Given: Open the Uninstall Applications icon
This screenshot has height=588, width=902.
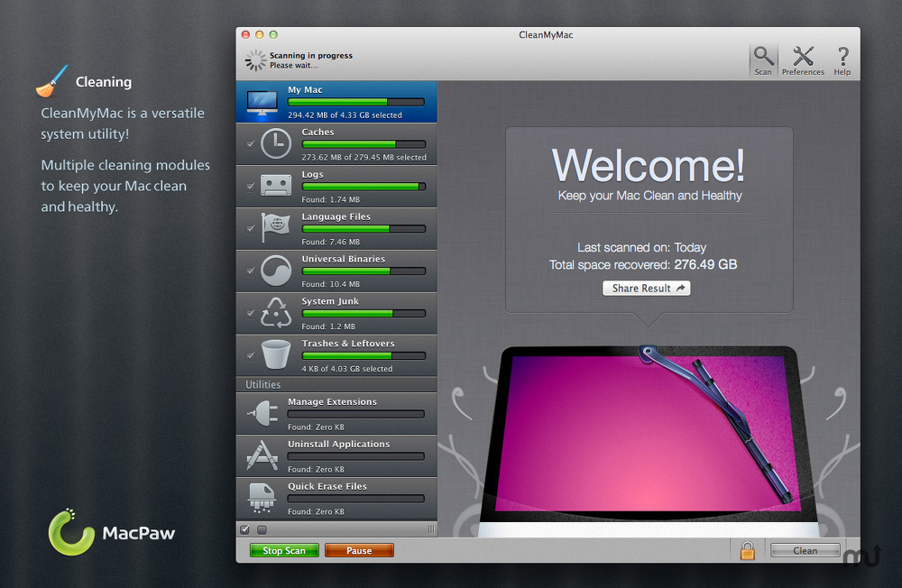Looking at the screenshot, I should coord(262,455).
